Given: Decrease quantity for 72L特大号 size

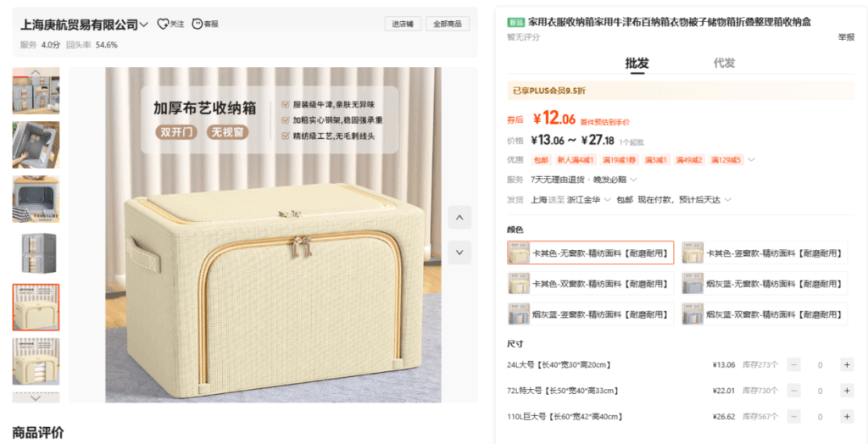Looking at the screenshot, I should [793, 391].
